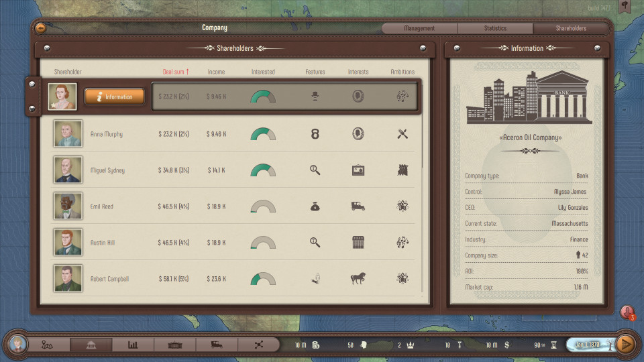
Task: Click the train icon in bottom bar
Action: click(x=217, y=345)
